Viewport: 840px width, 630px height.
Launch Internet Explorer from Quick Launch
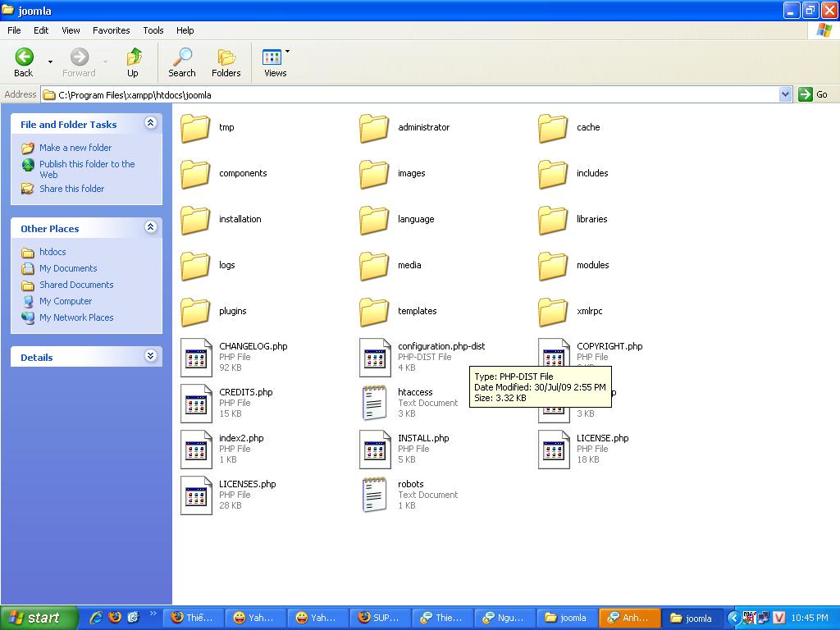pos(96,618)
